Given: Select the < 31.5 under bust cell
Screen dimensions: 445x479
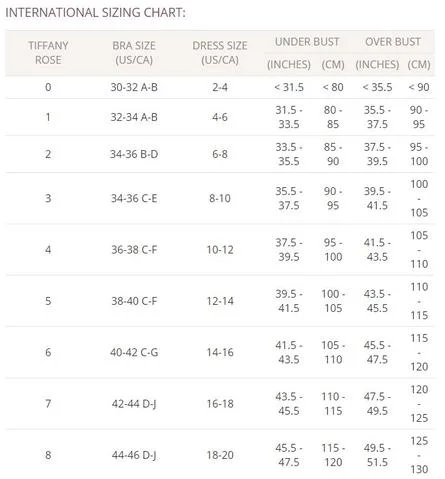Looking at the screenshot, I should tap(289, 87).
